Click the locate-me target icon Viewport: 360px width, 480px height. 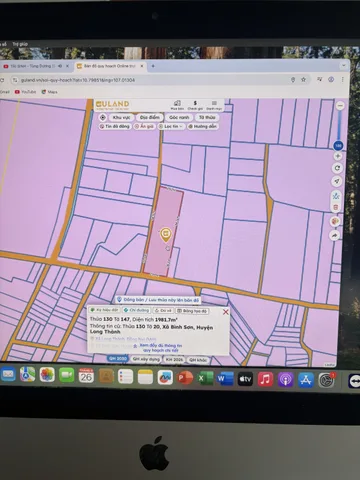click(x=103, y=117)
